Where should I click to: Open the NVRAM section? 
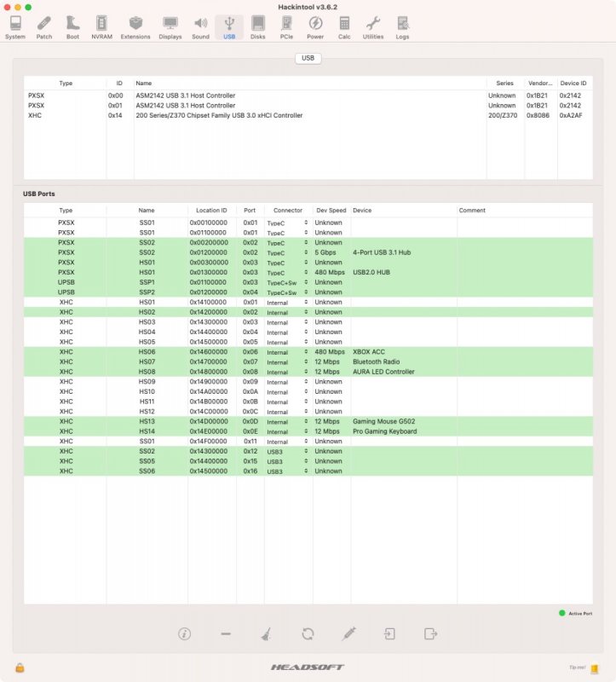click(101, 28)
